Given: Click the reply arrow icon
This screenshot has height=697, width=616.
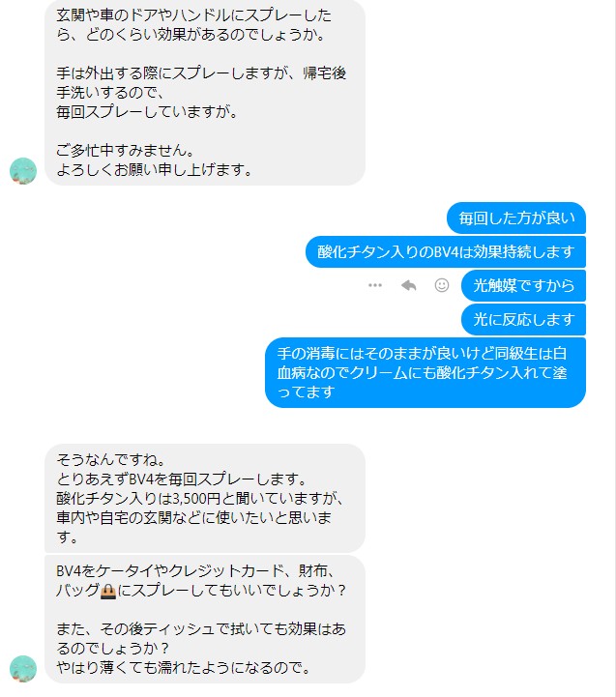Looking at the screenshot, I should pyautogui.click(x=408, y=285).
